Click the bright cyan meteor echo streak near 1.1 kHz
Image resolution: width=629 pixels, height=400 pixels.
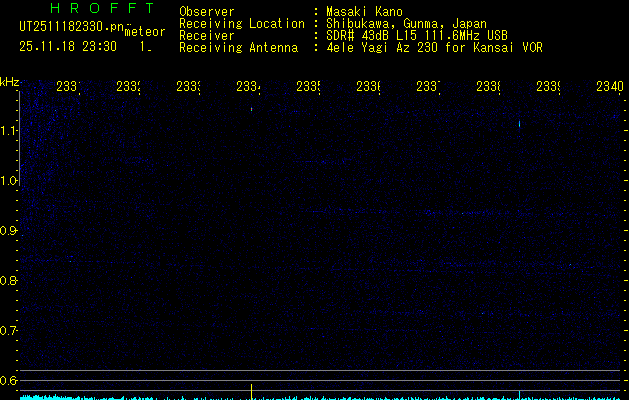519,124
